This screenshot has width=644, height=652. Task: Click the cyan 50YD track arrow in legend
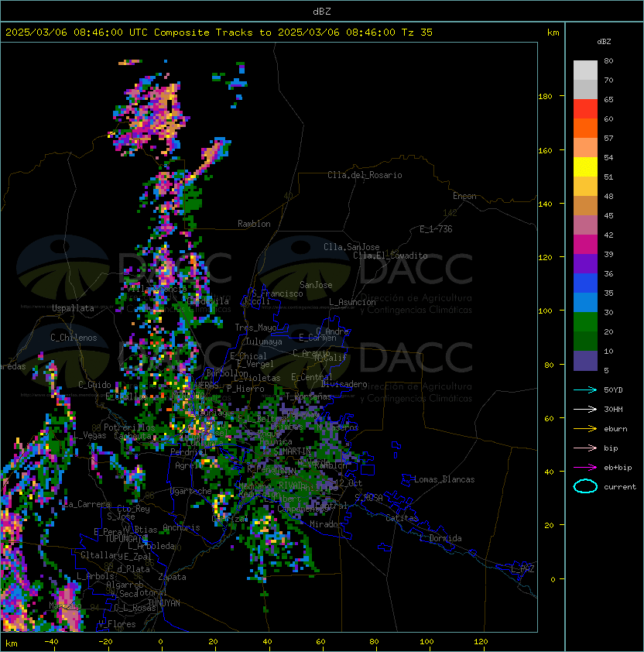coord(585,390)
